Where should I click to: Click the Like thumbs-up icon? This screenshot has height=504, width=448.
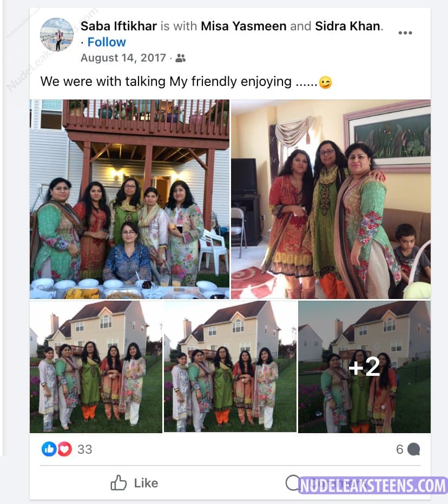point(118,482)
